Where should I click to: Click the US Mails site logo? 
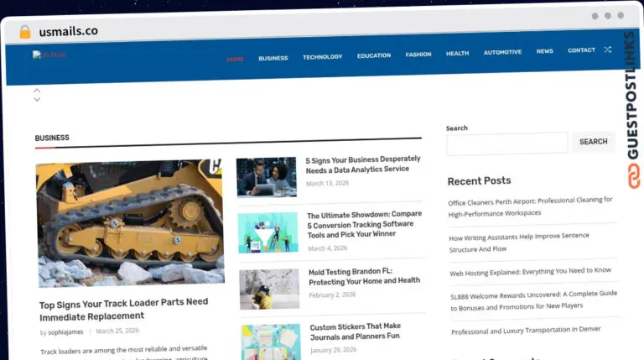point(49,55)
